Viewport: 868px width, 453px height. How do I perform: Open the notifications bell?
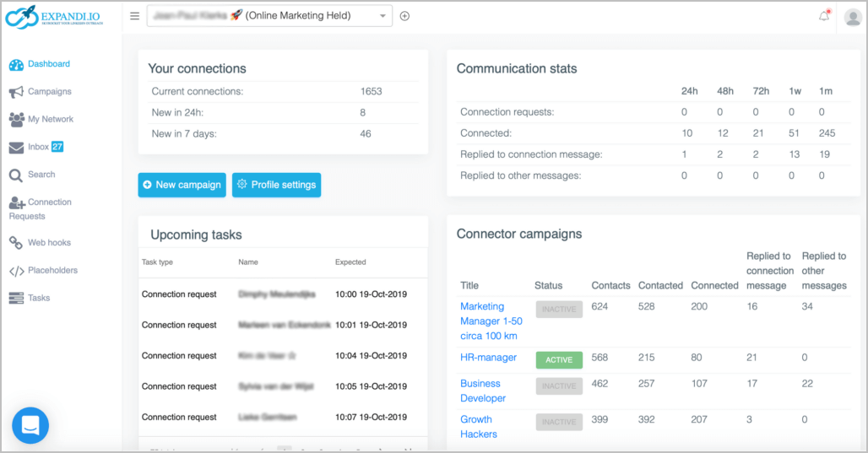point(824,16)
